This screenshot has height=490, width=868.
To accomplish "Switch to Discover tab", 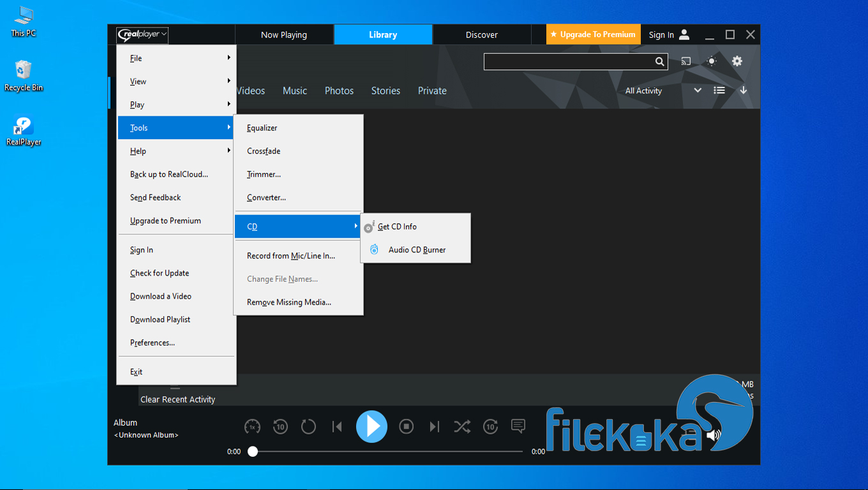I will pyautogui.click(x=482, y=34).
